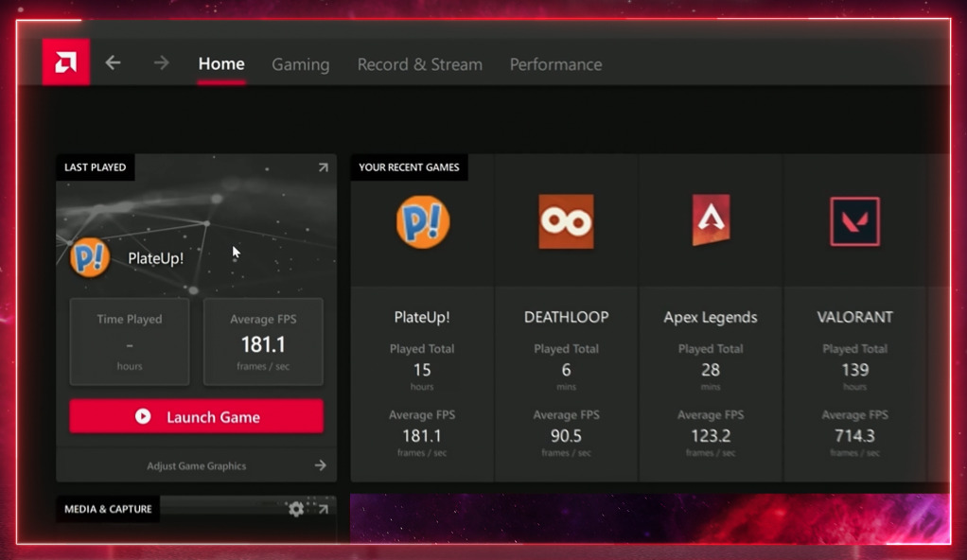Open Adjust Game Graphics link
This screenshot has height=560, width=967.
[x=196, y=465]
